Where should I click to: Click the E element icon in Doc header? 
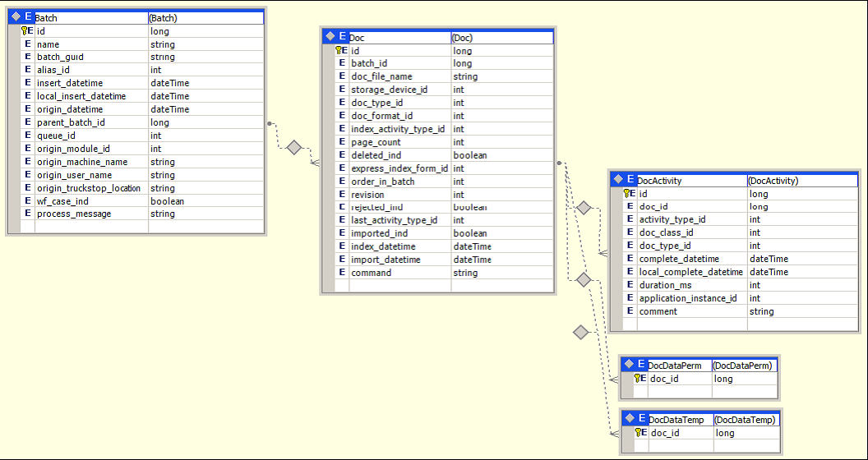[343, 37]
